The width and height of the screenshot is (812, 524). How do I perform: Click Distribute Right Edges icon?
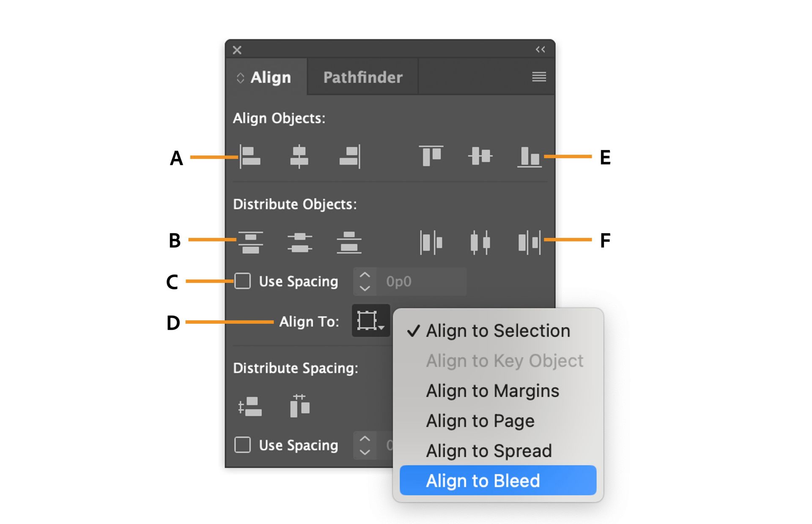point(529,242)
